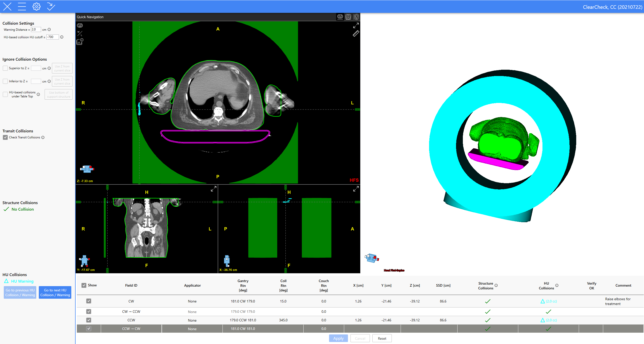Uncheck Show for the CCW field row

click(x=89, y=320)
